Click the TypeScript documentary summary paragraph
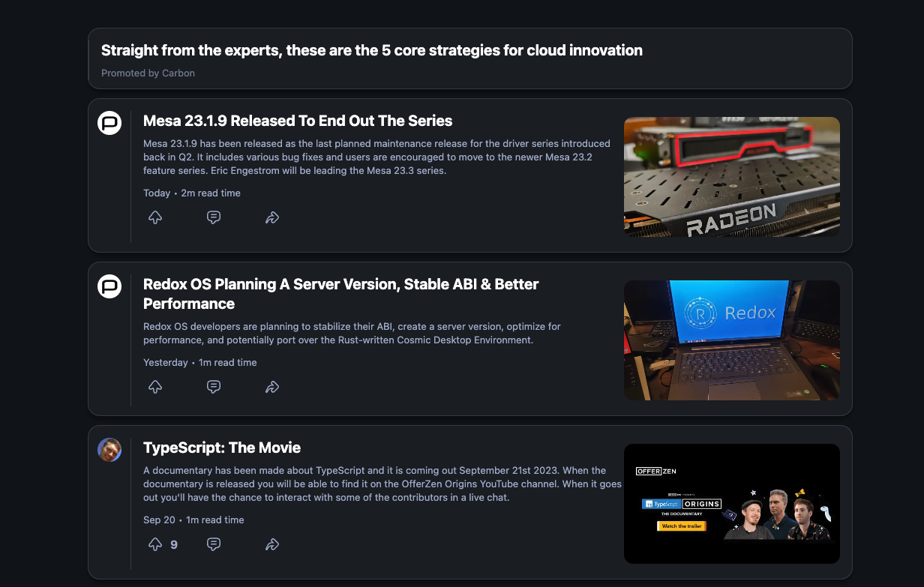Image resolution: width=924 pixels, height=587 pixels. coord(382,484)
